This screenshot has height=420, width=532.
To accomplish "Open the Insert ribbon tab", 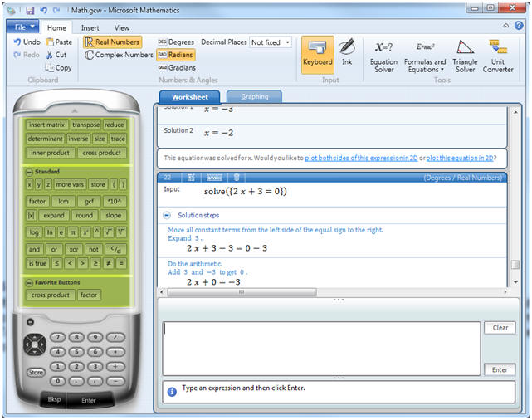I will pyautogui.click(x=90, y=28).
